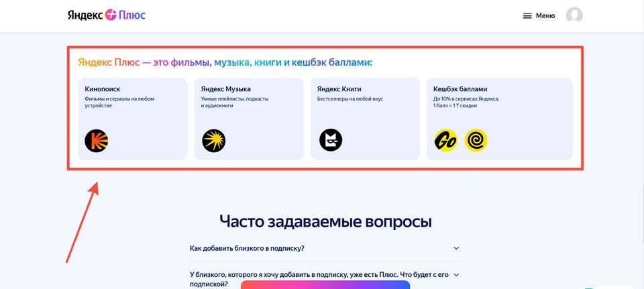
Task: Click the Яндекс Плюс logo
Action: tap(107, 15)
